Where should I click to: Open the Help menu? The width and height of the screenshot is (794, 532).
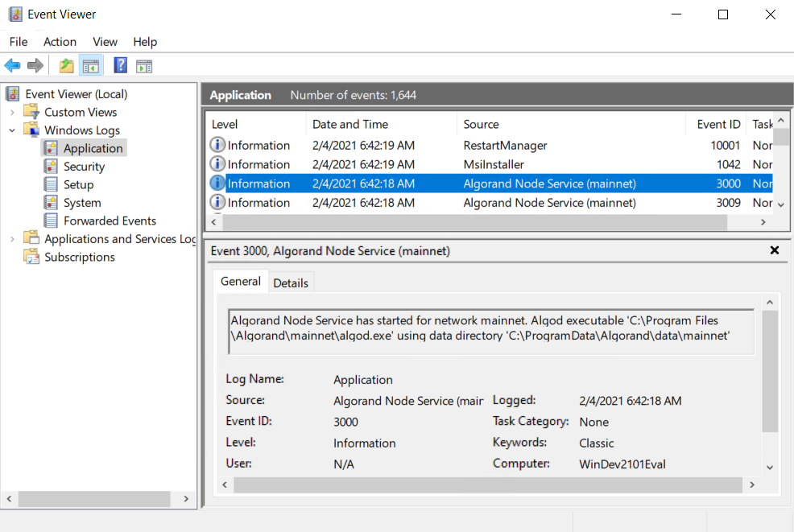[145, 42]
